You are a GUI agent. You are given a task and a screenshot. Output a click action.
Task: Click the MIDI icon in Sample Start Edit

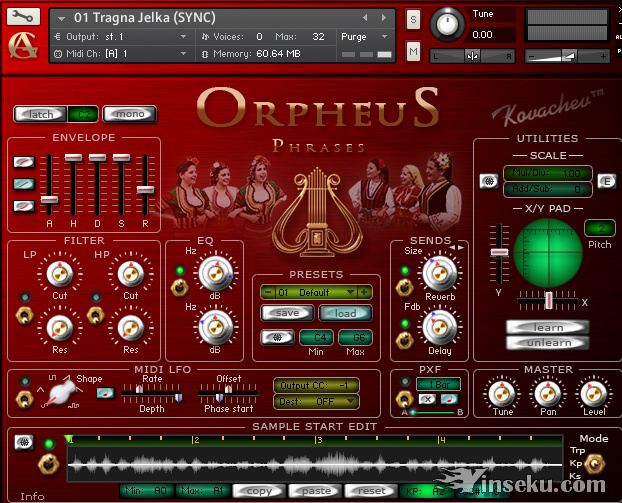click(24, 442)
